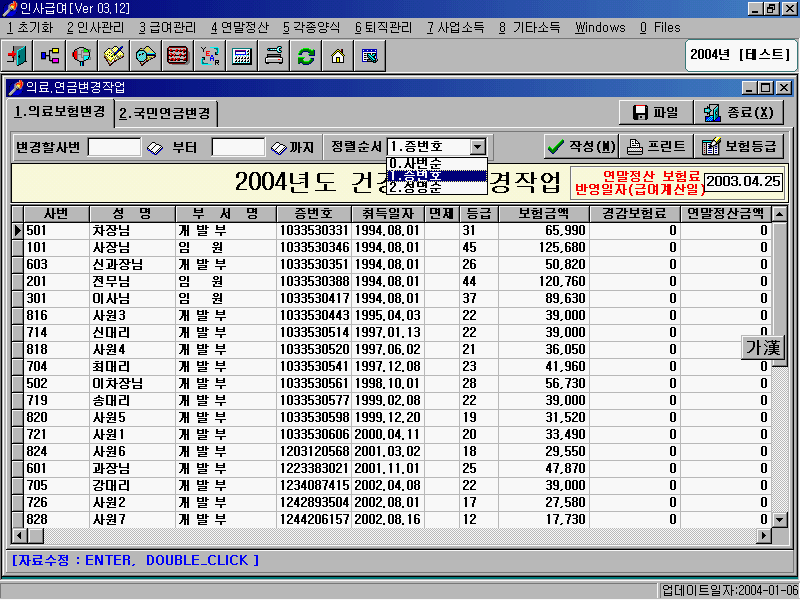Open the 4 연말정산 menu
Screen dimensions: 800x600
[242, 28]
